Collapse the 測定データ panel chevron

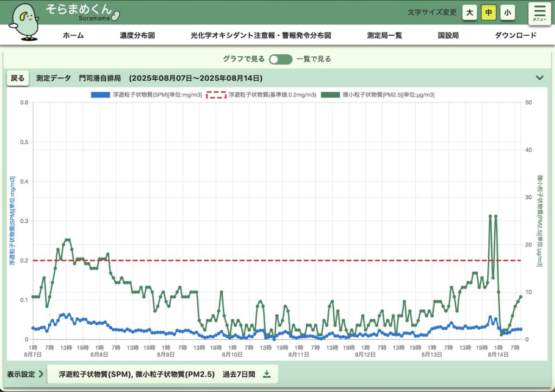click(539, 78)
